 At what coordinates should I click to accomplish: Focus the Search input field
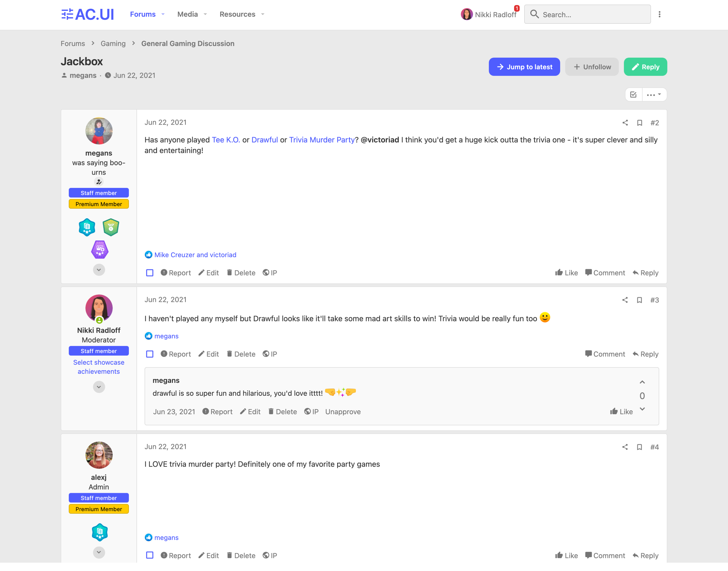[x=587, y=14]
